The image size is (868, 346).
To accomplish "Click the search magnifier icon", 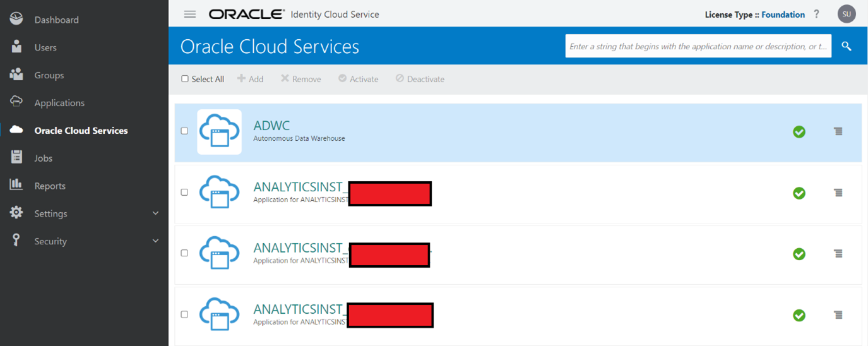I will [847, 46].
